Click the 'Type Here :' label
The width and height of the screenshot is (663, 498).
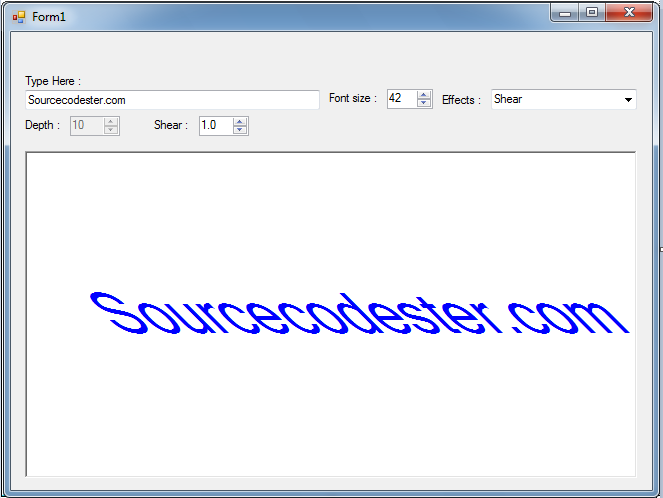pos(53,81)
